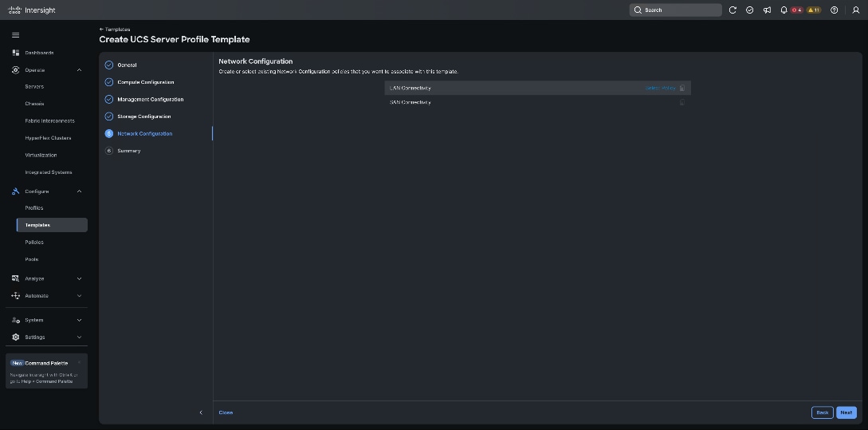The width and height of the screenshot is (868, 430).
Task: Click the Analyze sidebar icon
Action: coord(15,278)
